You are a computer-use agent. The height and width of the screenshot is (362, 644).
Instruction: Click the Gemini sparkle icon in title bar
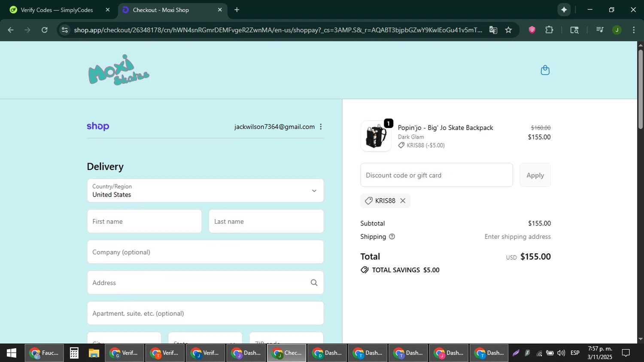coord(564,9)
